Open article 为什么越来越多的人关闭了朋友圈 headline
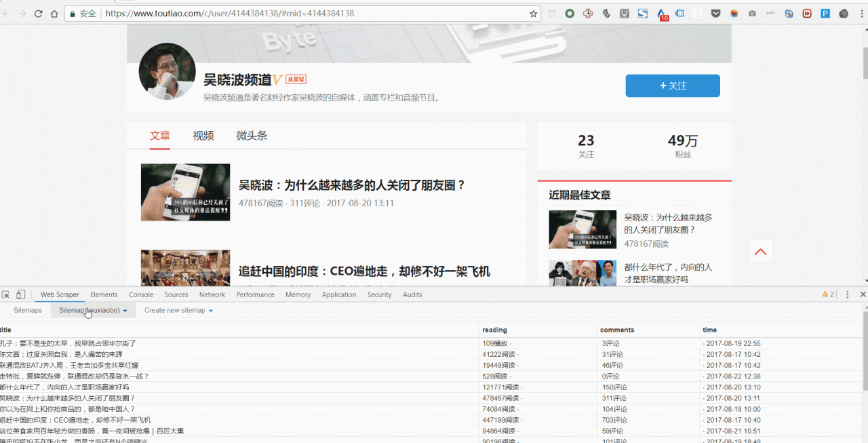This screenshot has width=868, height=443. click(x=352, y=185)
